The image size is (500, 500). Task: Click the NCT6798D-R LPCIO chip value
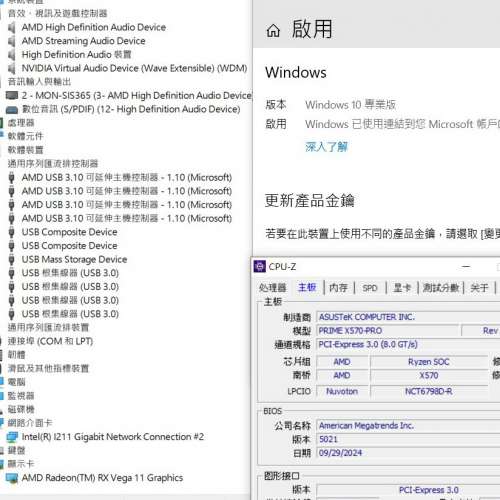point(429,391)
